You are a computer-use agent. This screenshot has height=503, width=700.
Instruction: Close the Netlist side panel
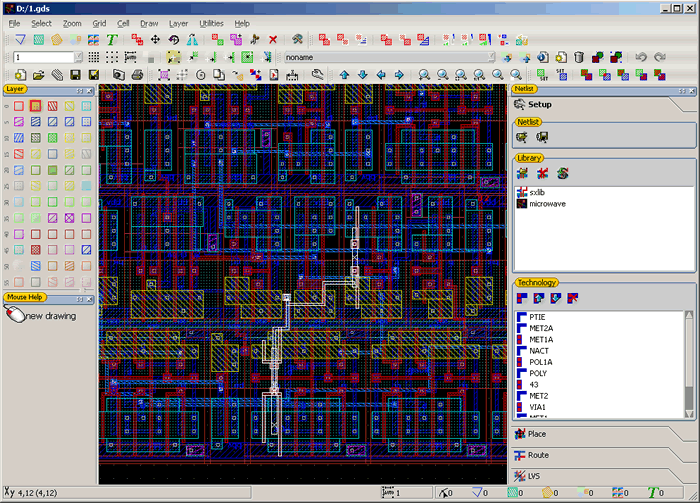click(x=692, y=91)
